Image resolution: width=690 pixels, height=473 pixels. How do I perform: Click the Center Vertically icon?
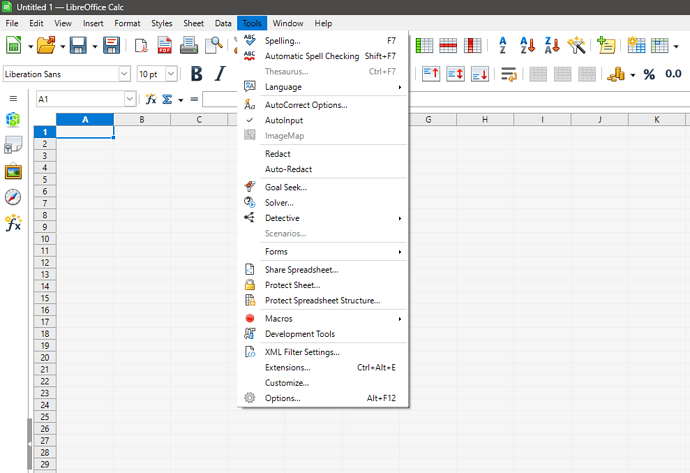[455, 74]
